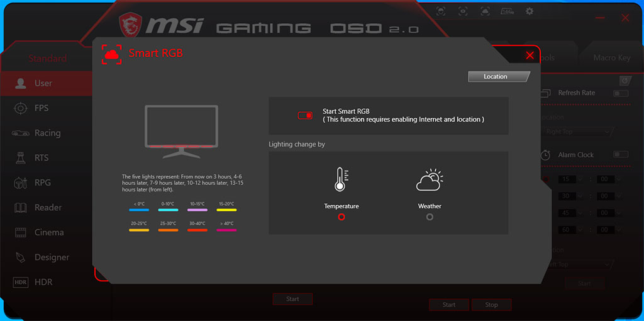Click the 144Hz refresh rate toolbar icon
The height and width of the screenshot is (321, 644).
508,11
